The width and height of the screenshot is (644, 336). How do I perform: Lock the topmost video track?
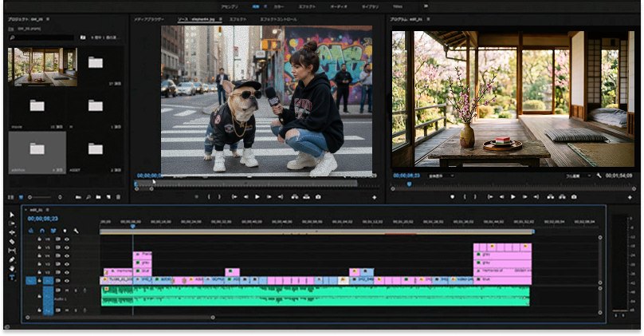39,239
